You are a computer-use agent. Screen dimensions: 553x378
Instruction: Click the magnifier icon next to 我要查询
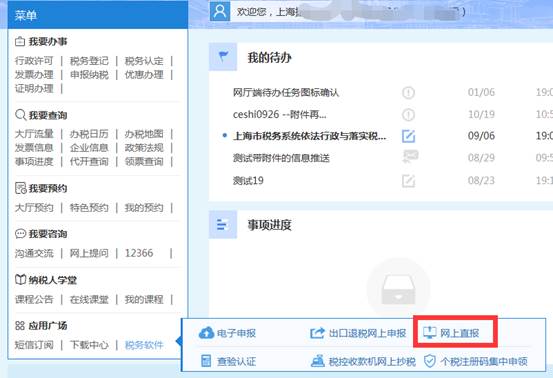click(20, 115)
